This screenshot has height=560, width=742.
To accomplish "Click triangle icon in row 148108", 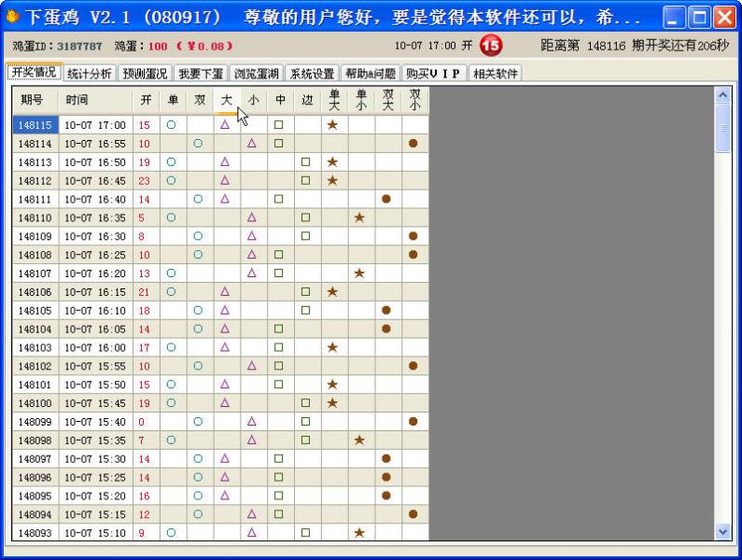I will click(x=252, y=254).
